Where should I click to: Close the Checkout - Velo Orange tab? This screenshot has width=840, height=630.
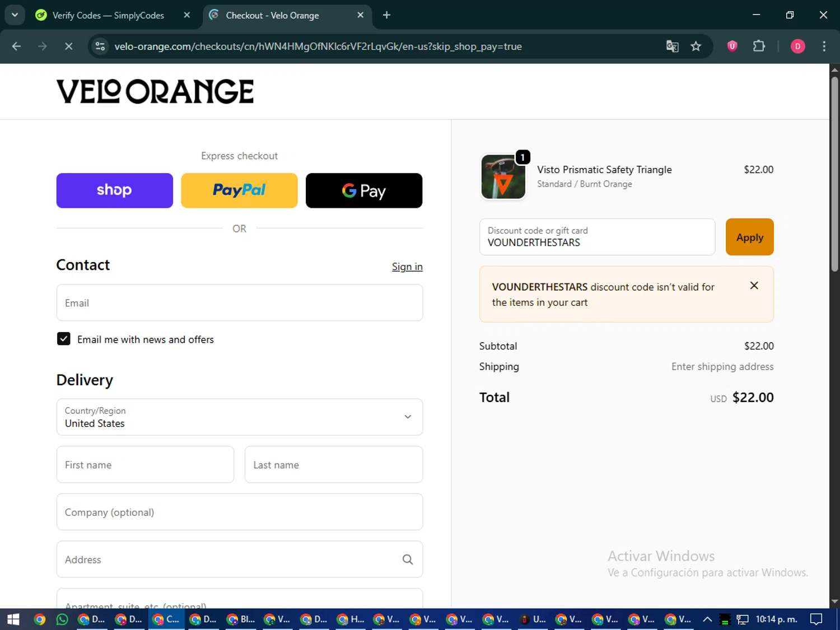click(x=361, y=15)
